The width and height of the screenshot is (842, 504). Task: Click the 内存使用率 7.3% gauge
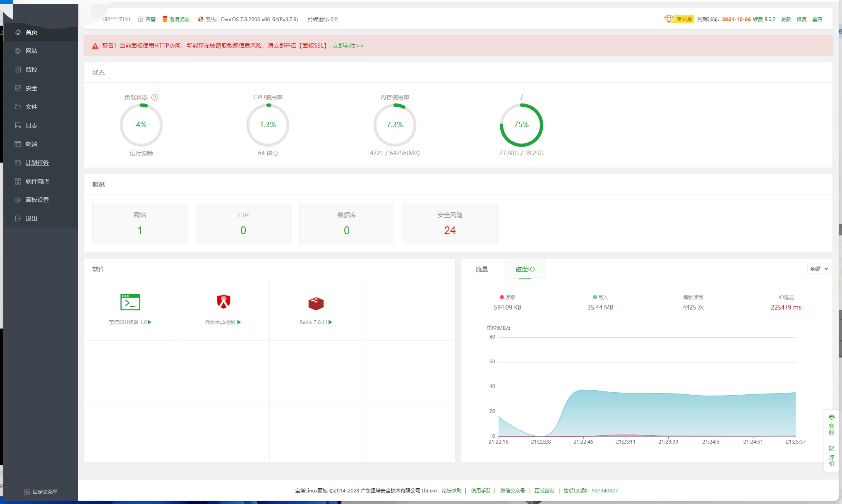[395, 125]
